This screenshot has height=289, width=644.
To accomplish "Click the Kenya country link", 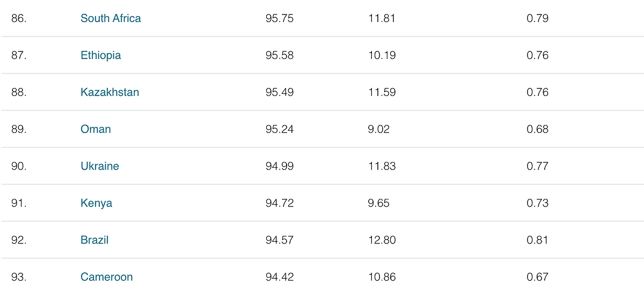I will [x=96, y=203].
